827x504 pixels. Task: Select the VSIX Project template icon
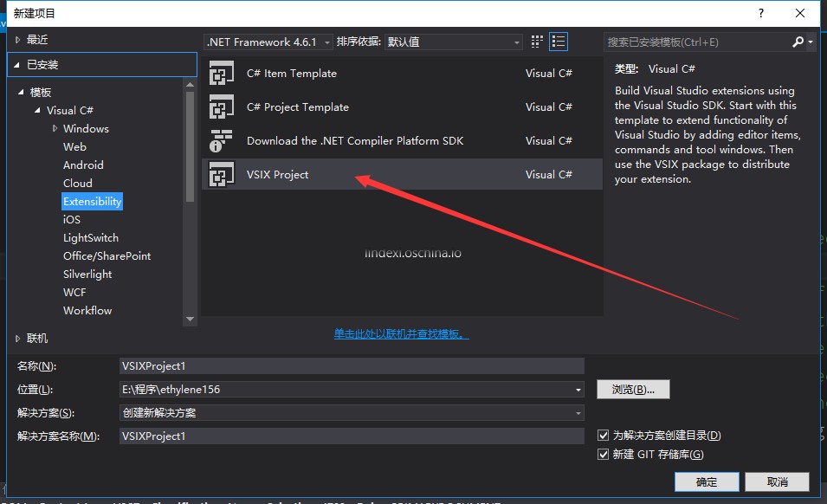(x=223, y=175)
